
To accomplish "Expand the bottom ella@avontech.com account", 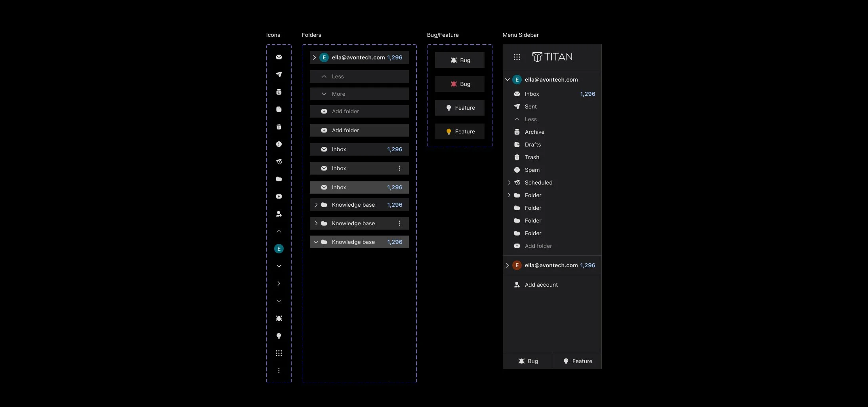I will click(508, 265).
